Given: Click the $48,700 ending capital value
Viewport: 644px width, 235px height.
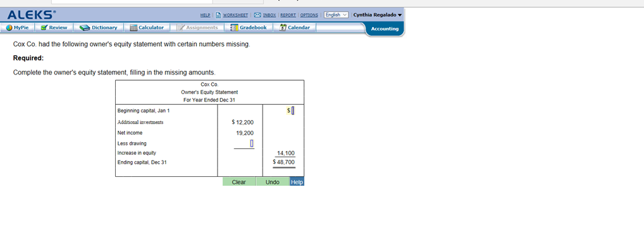Looking at the screenshot, I should click(284, 162).
